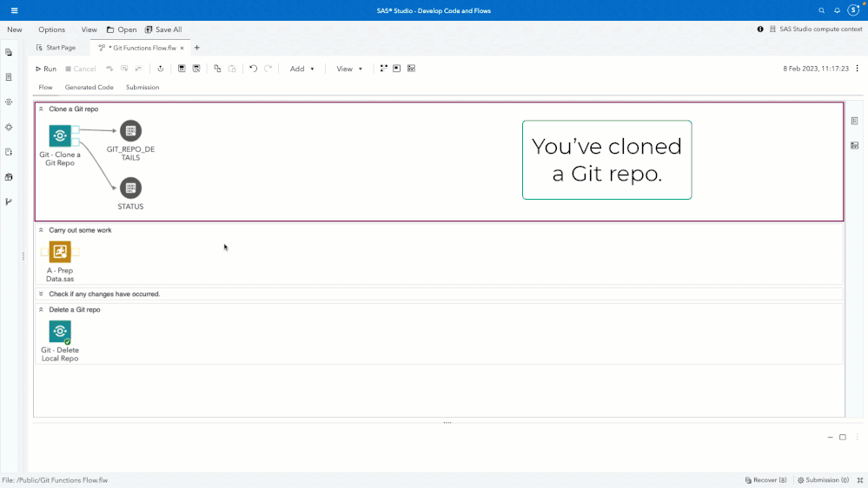868x488 pixels.
Task: Click Submission (0) in status bar
Action: 823,480
